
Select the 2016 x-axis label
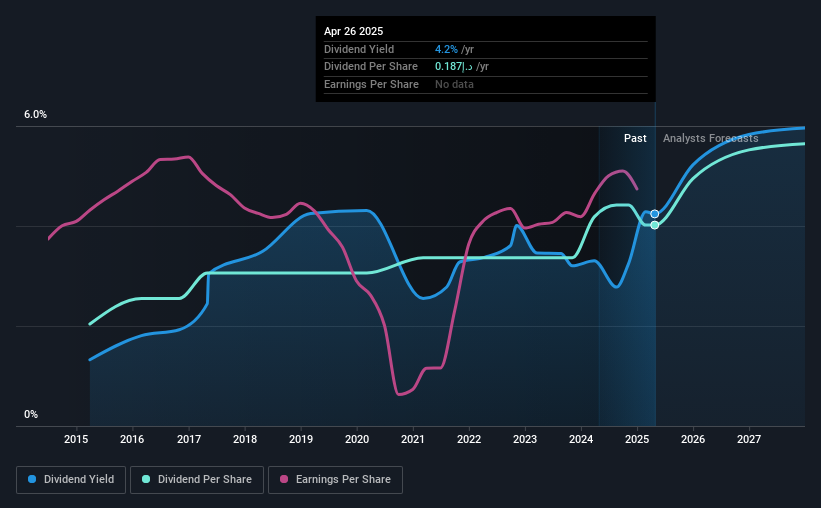pyautogui.click(x=132, y=439)
